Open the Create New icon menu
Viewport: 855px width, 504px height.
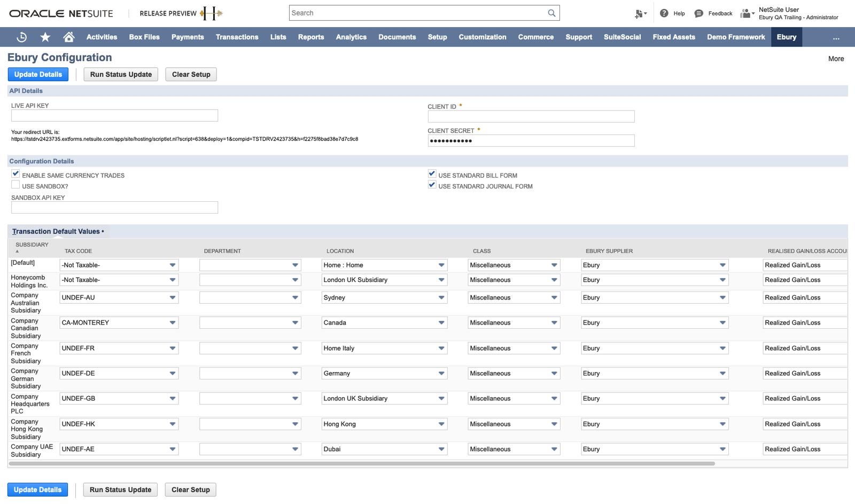click(x=640, y=14)
